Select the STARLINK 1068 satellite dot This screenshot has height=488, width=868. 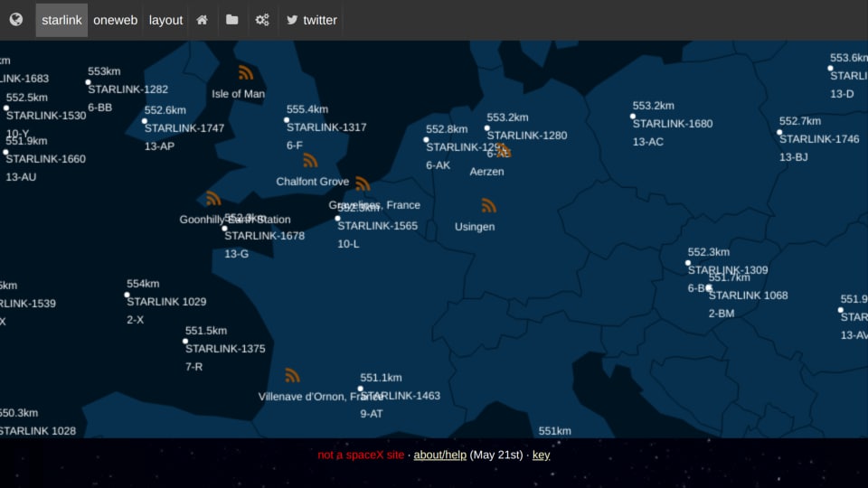(x=709, y=288)
